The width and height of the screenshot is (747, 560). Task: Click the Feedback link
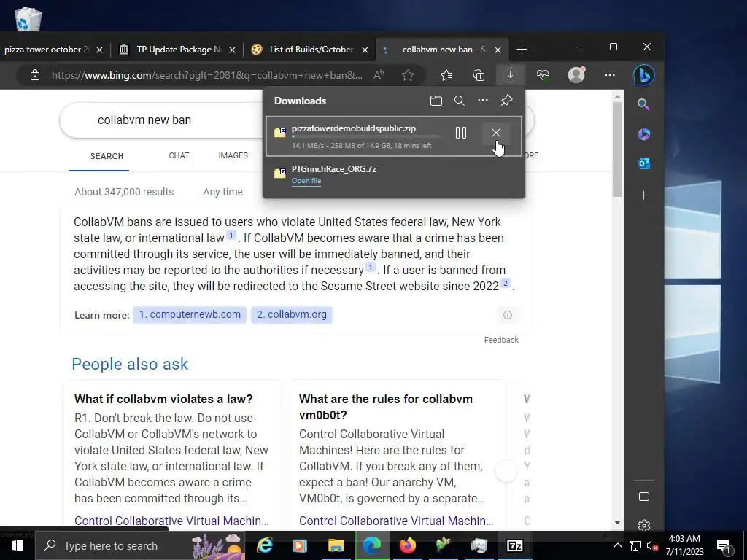pos(501,340)
